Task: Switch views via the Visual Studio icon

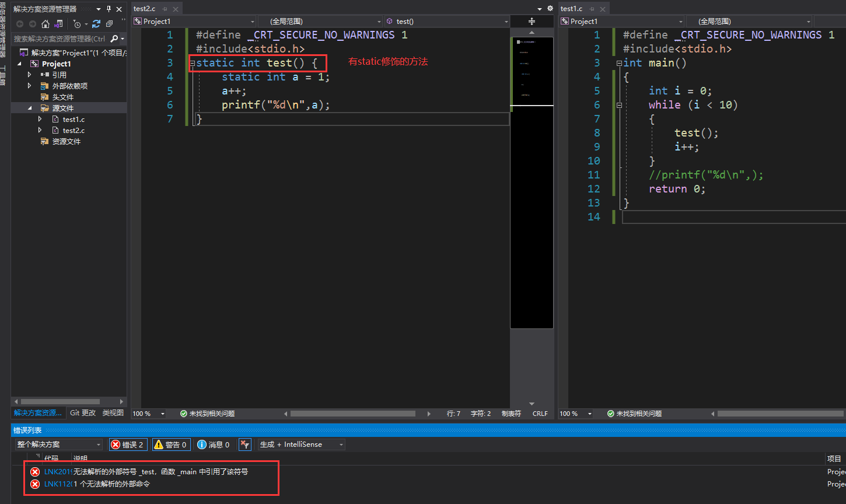Action: point(58,24)
